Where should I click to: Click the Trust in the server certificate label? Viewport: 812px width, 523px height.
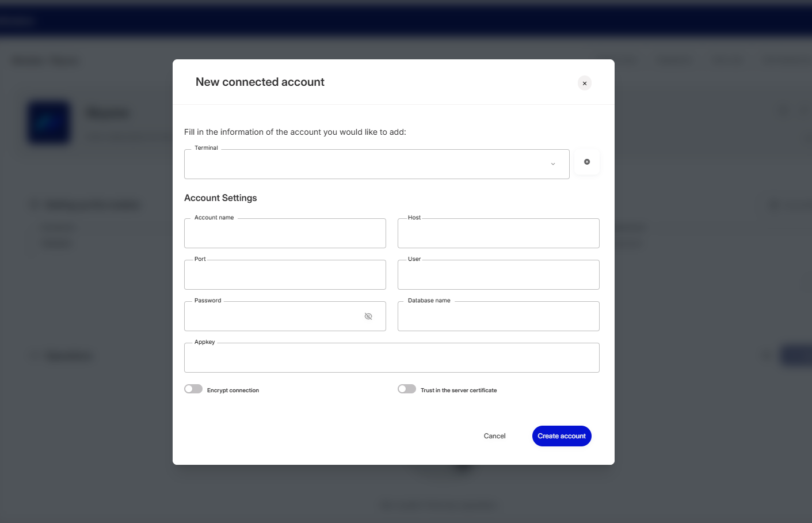459,391
